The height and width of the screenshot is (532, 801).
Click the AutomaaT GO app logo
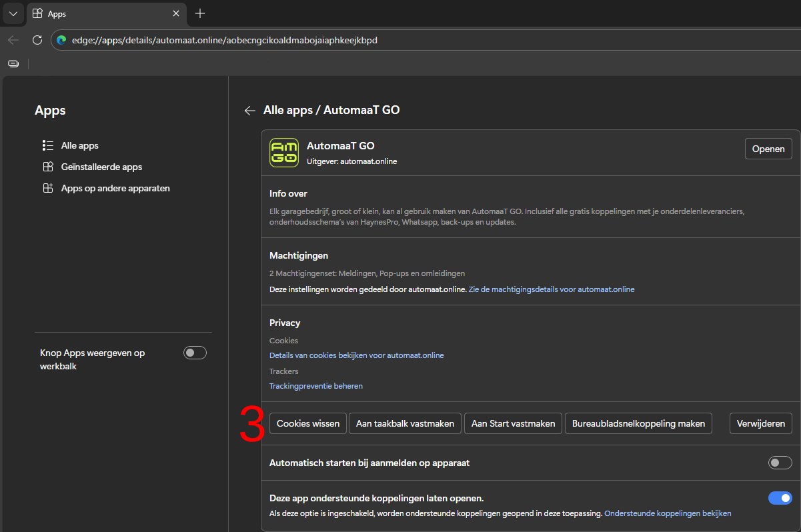click(284, 153)
